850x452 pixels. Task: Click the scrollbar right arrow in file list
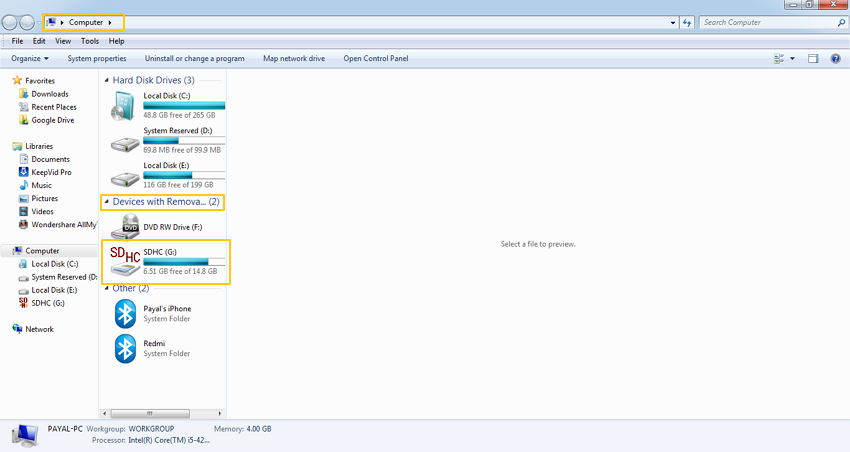[220, 414]
